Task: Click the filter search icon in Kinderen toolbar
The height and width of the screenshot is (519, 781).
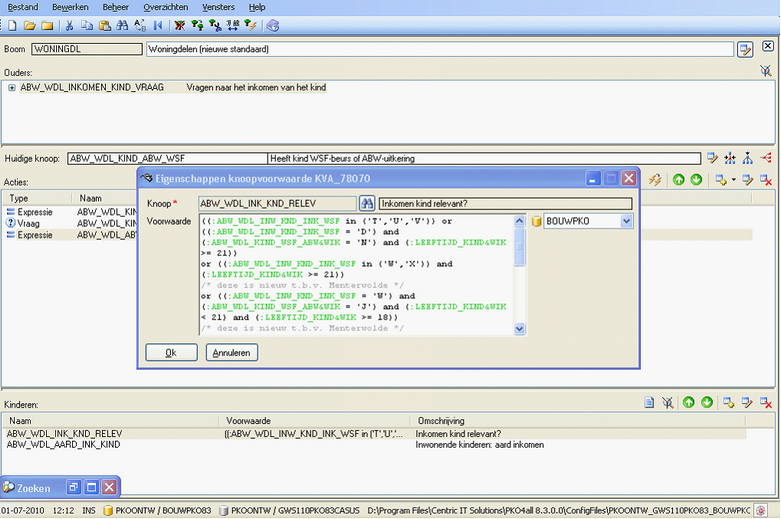Action: tap(667, 402)
